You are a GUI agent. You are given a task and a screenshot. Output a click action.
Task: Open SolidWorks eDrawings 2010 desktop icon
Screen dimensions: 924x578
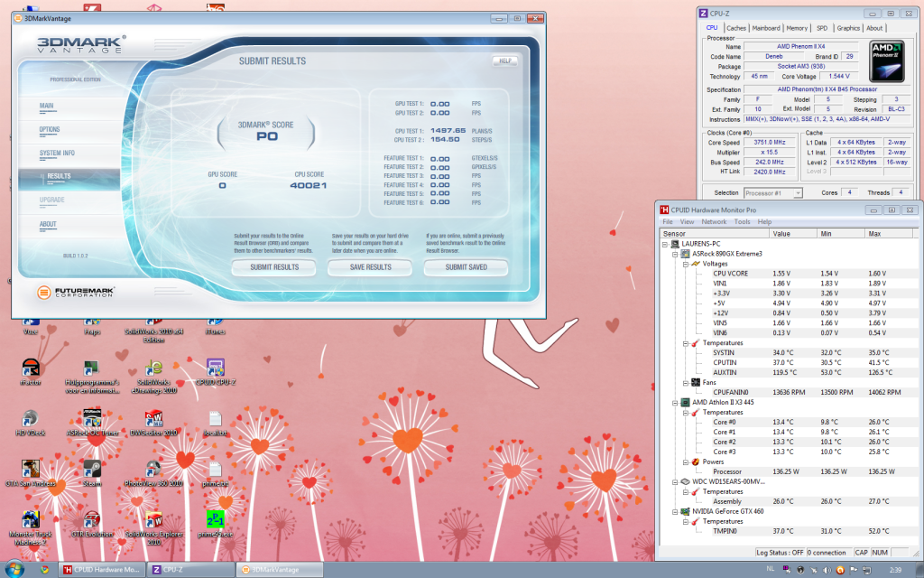click(x=153, y=377)
